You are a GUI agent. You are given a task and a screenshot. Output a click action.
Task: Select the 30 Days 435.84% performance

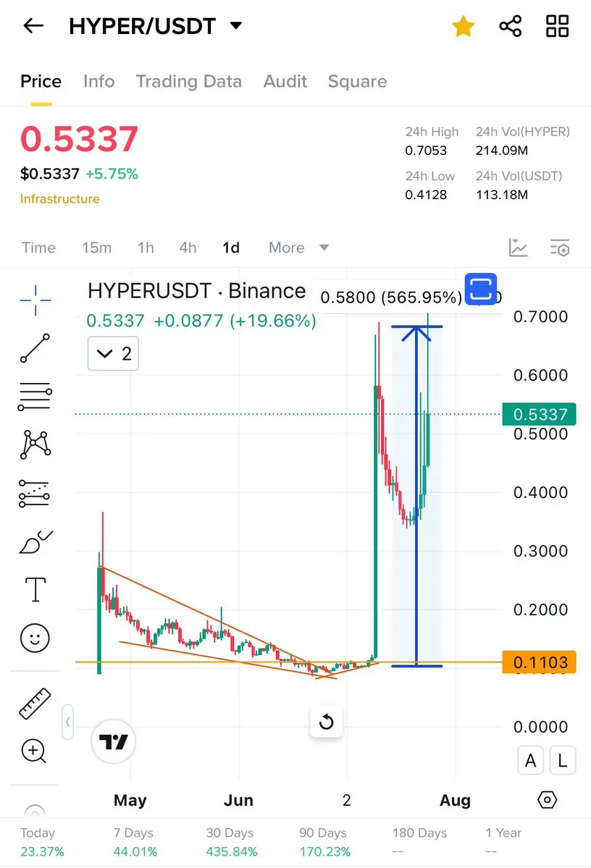coord(232,842)
